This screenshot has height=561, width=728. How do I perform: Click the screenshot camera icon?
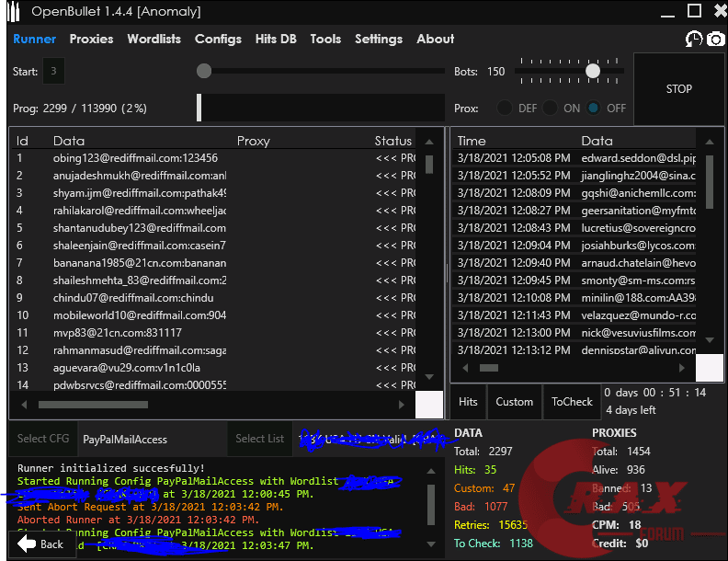(715, 40)
